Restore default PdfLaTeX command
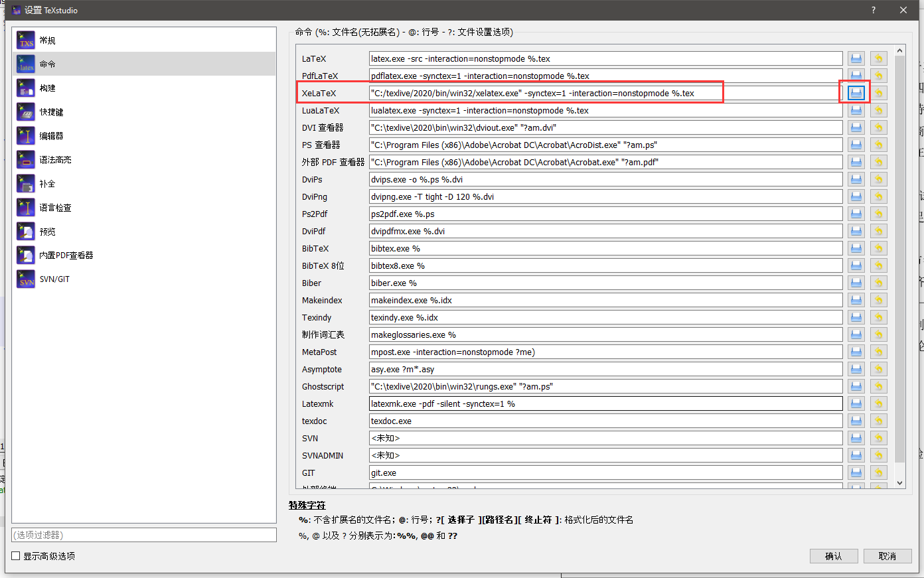The height and width of the screenshot is (578, 924). [x=878, y=75]
